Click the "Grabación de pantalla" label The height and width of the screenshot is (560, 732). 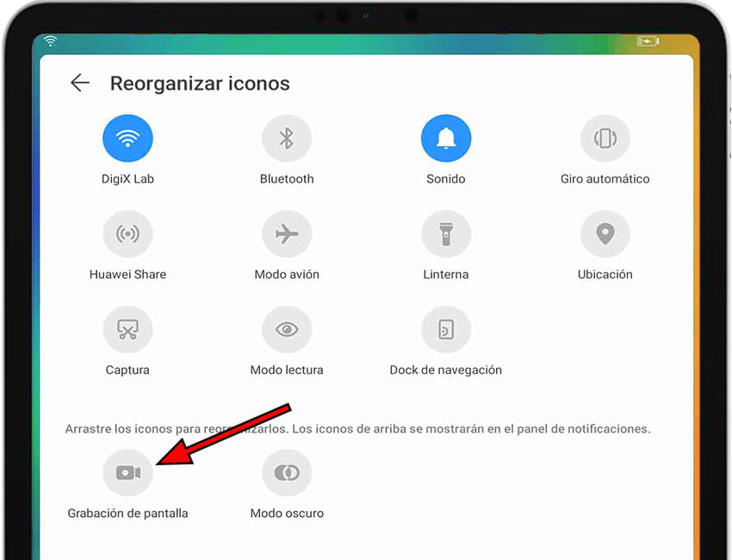pyautogui.click(x=127, y=513)
